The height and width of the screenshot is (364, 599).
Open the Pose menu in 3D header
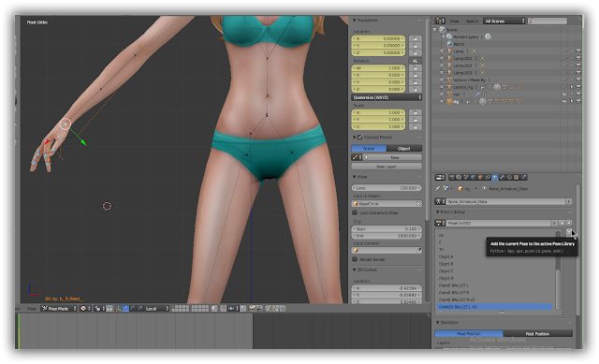[x=31, y=309]
